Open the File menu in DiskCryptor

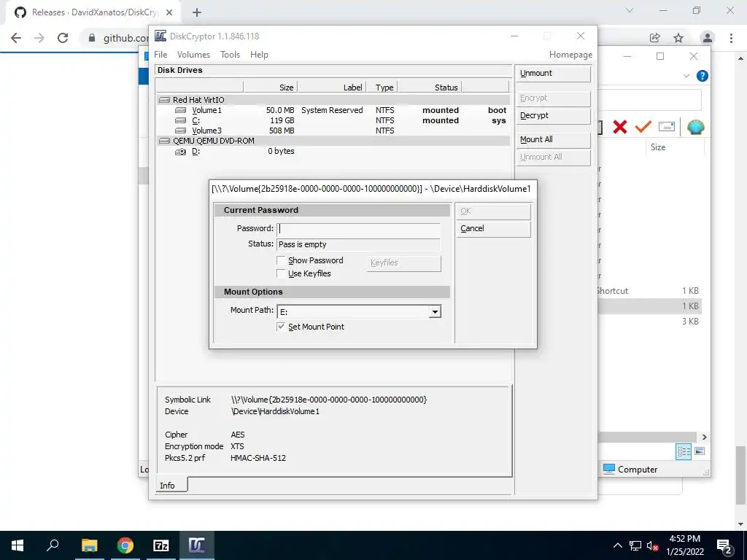(x=160, y=55)
